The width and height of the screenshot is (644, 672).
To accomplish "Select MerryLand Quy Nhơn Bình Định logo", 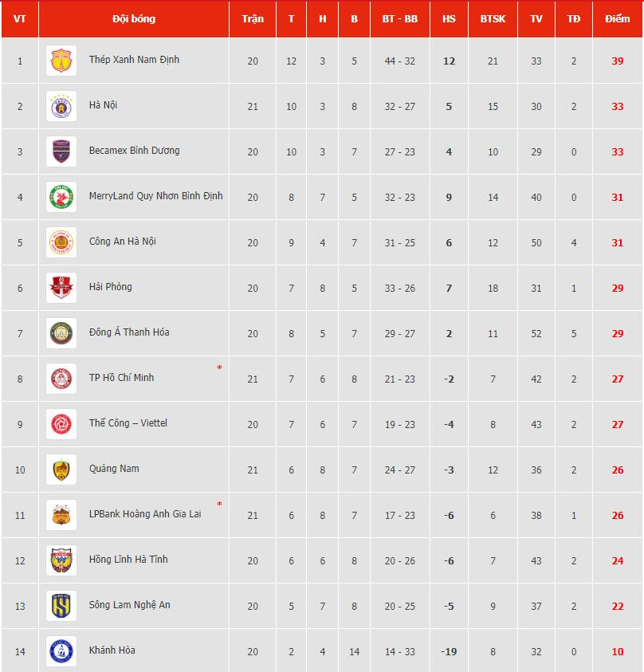I will coord(61,197).
